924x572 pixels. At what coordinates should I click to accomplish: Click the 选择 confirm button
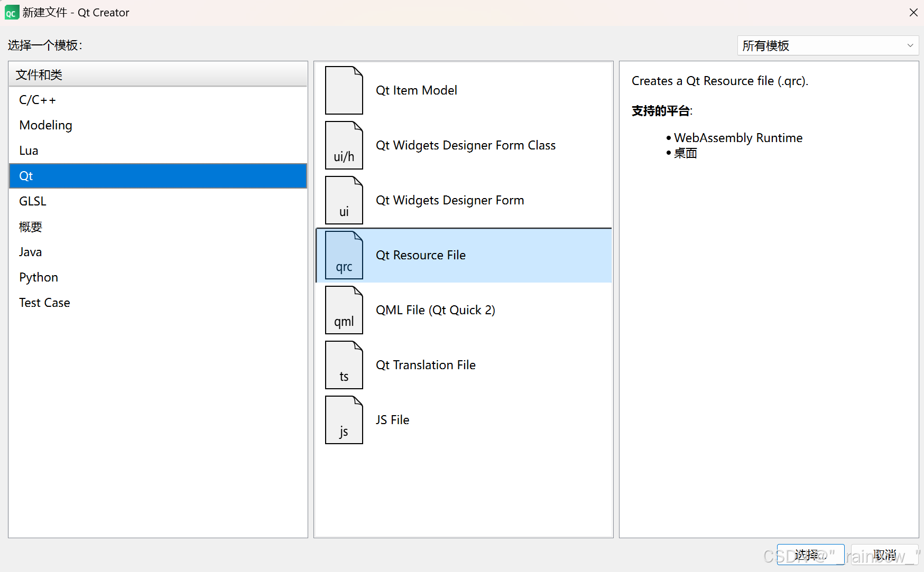pyautogui.click(x=810, y=555)
